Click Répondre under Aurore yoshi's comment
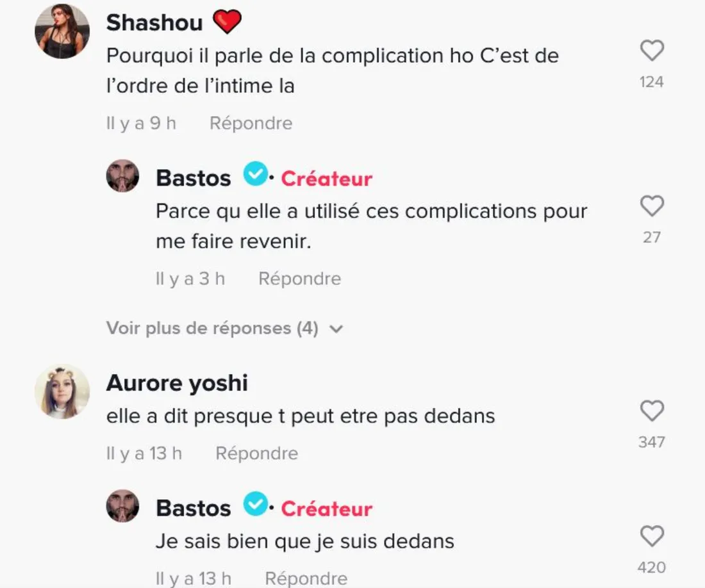The width and height of the screenshot is (705, 588). pos(256,453)
